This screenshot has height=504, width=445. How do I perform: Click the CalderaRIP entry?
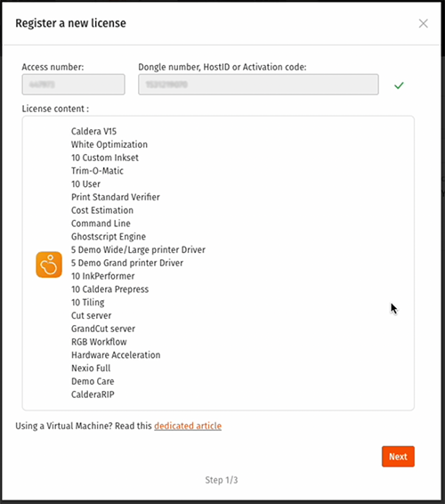(93, 394)
